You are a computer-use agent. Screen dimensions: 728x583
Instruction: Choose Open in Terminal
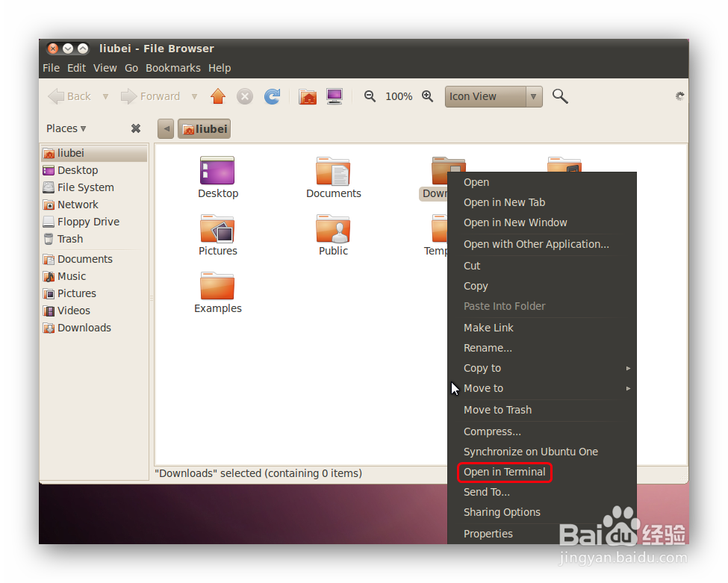[542, 472]
